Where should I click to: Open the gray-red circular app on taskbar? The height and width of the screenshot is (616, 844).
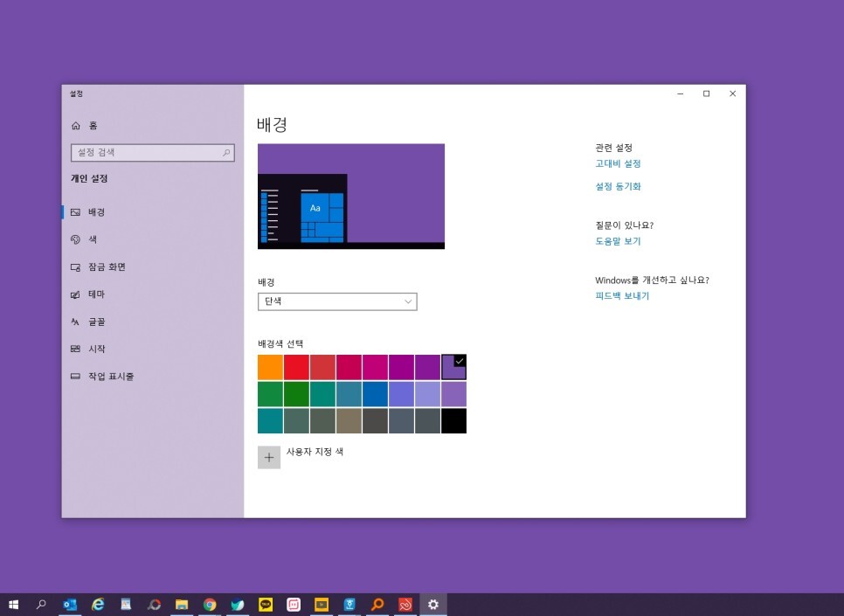coord(154,605)
